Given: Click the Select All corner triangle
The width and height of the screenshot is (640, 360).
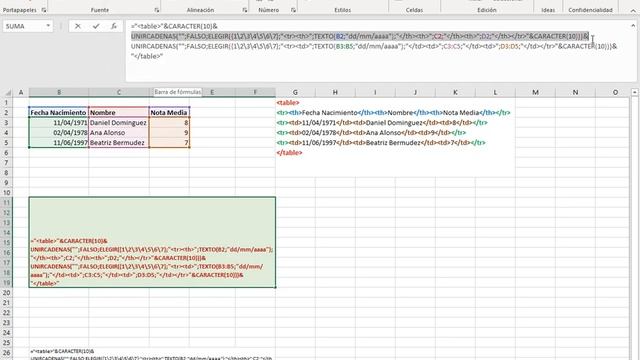Looking at the screenshot, I should pyautogui.click(x=7, y=93).
